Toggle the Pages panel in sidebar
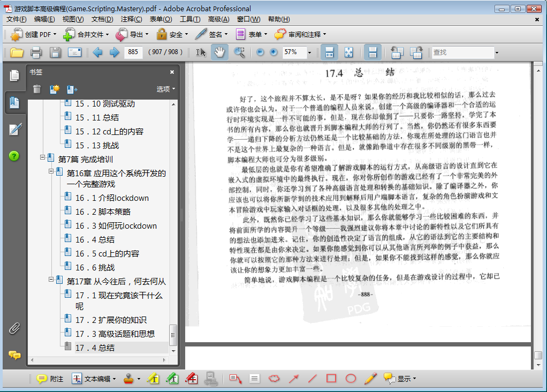 tap(14, 76)
